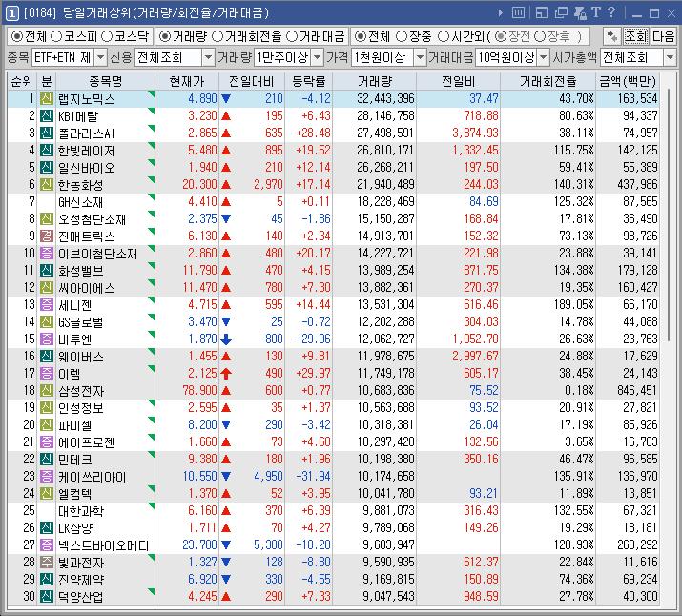Select the 시간외 radio button
The image size is (682, 616).
click(444, 36)
